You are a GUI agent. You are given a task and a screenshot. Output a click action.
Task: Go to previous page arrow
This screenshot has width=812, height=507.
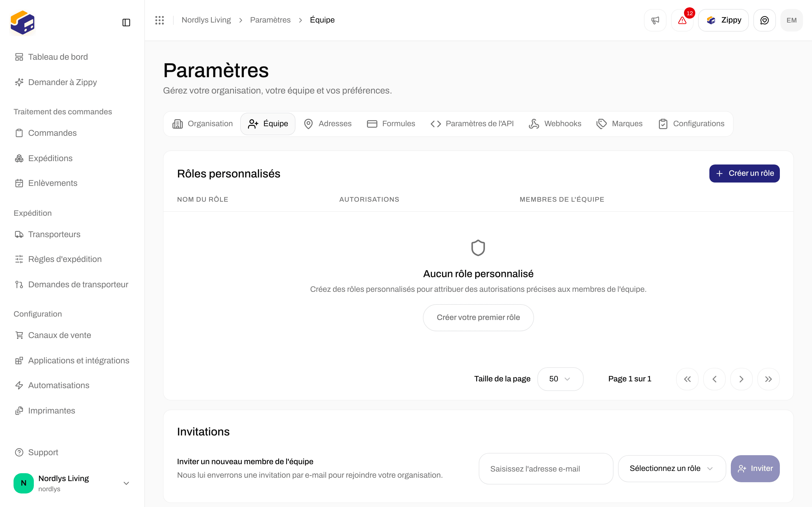[714, 379]
